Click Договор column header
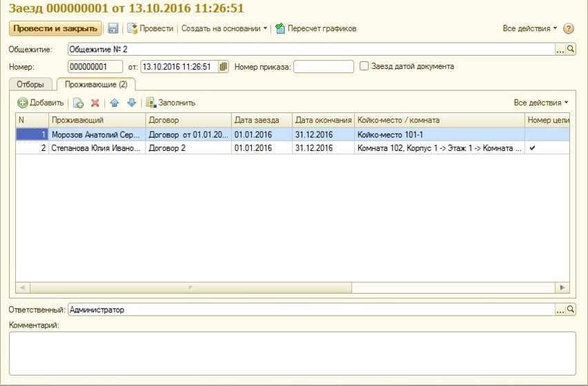 click(188, 120)
